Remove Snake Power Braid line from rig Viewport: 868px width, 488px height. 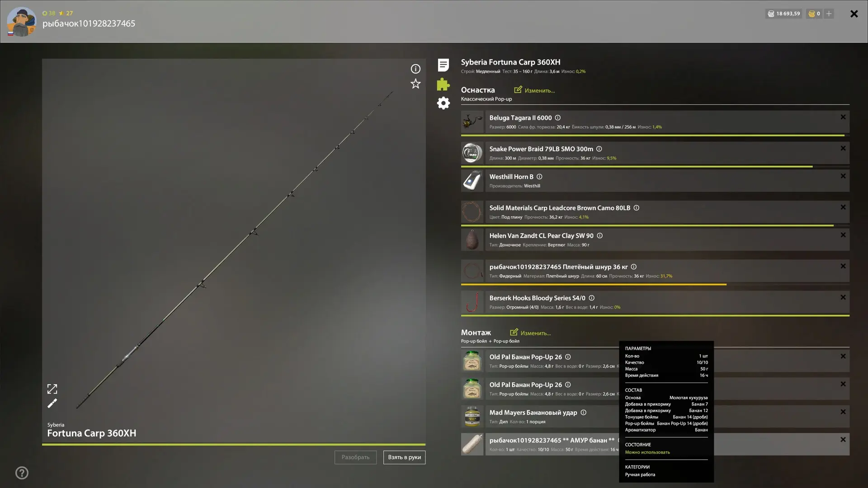pos(843,148)
